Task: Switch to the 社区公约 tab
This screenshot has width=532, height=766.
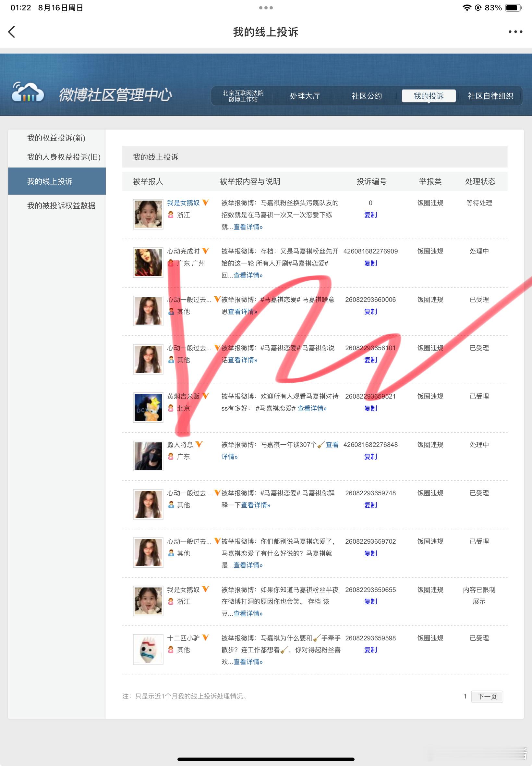Action: tap(367, 96)
